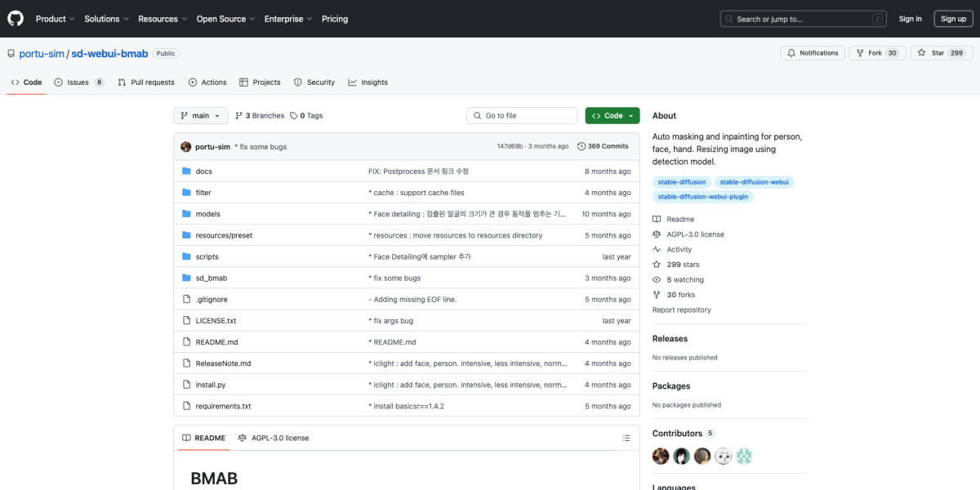Viewport: 980px width, 490px height.
Task: Open the Product menu in header
Action: point(55,19)
